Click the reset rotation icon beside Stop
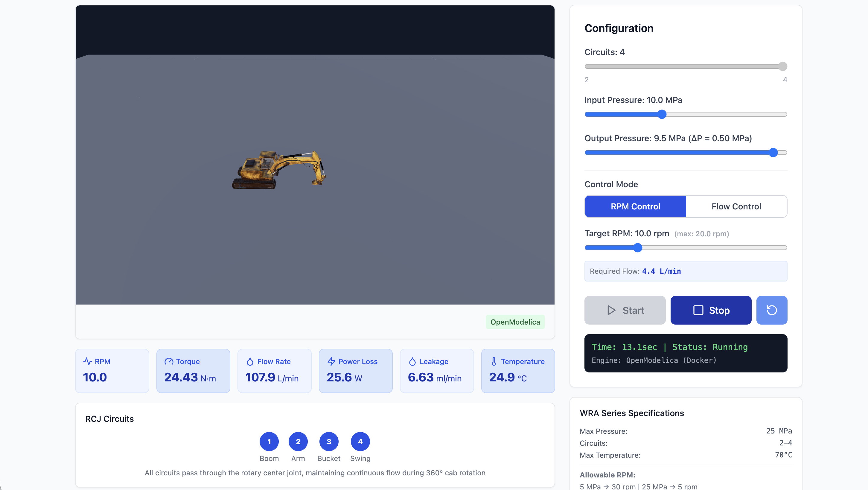This screenshot has width=868, height=490. (772, 310)
